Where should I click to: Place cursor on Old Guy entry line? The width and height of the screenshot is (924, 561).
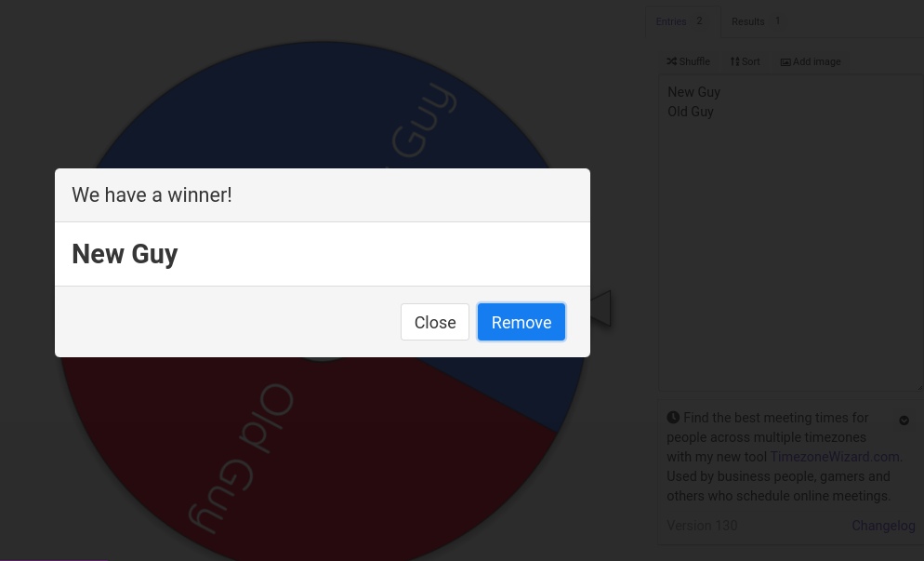point(691,112)
